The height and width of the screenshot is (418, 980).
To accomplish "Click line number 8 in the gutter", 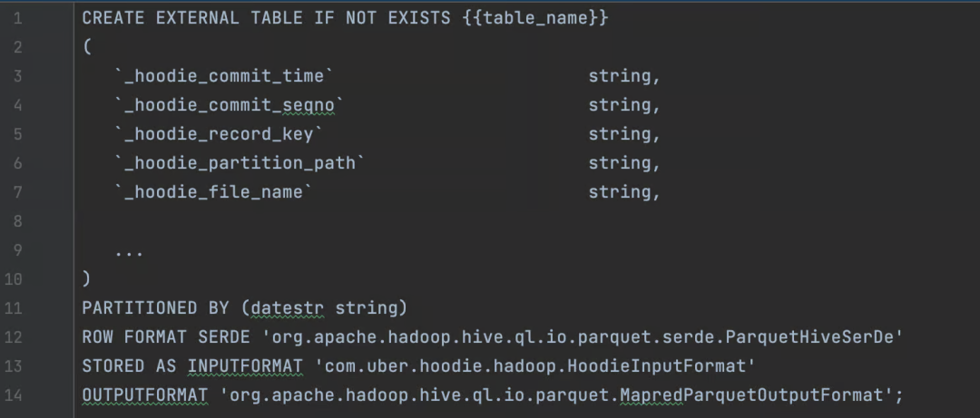I will [17, 221].
